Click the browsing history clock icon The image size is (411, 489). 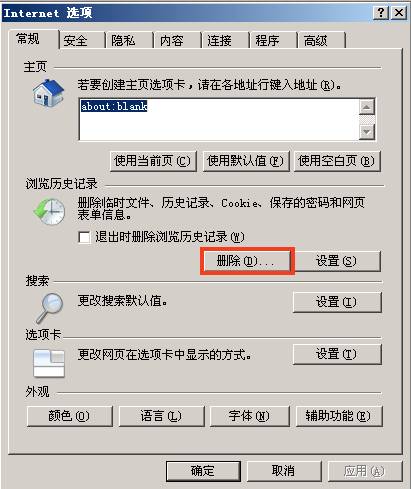[50, 211]
